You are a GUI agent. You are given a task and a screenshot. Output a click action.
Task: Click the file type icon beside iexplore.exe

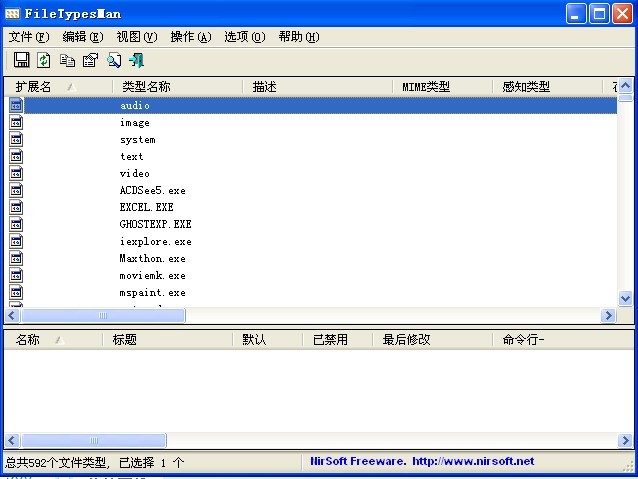[16, 241]
